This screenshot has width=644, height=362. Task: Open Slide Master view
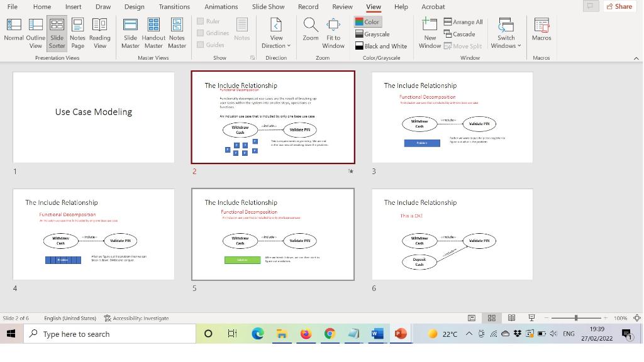tap(130, 33)
